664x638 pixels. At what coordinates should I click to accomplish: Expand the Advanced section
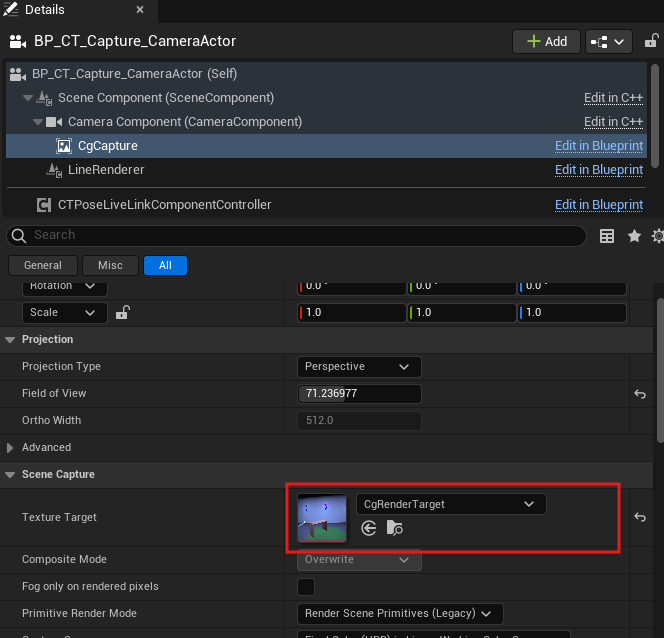[12, 447]
